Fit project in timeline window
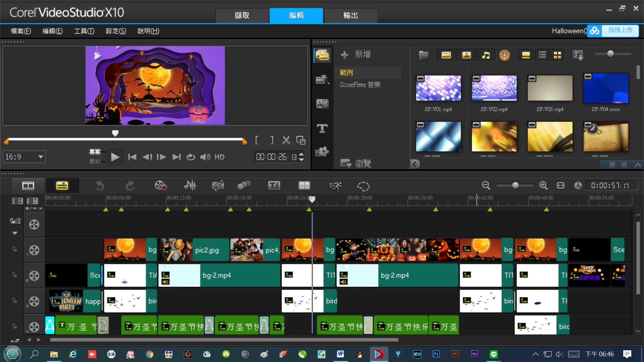This screenshot has width=644, height=362. (560, 185)
